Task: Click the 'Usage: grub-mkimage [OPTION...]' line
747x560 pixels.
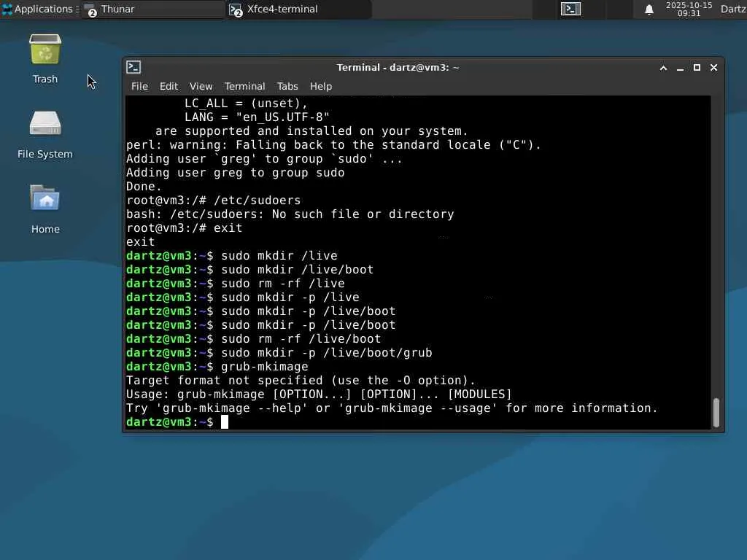Action: pos(320,394)
